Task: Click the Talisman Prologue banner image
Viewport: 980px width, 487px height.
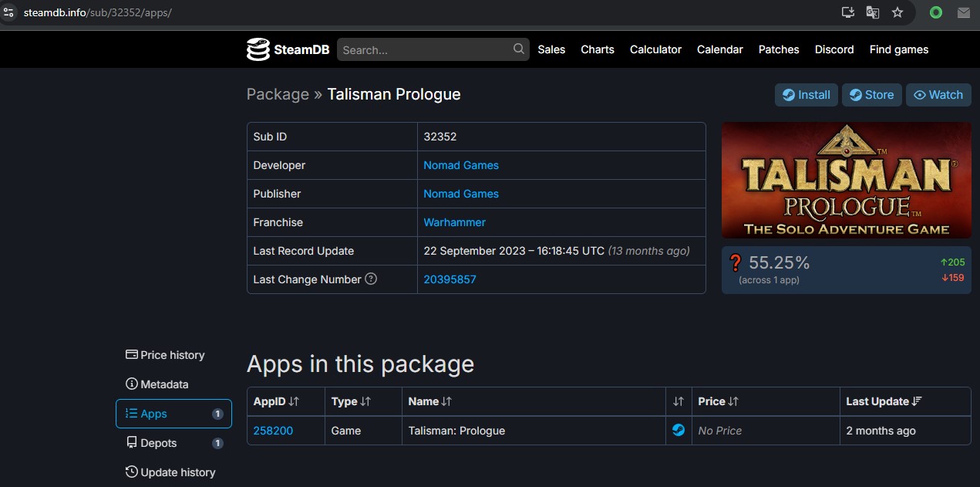Action: pos(846,180)
